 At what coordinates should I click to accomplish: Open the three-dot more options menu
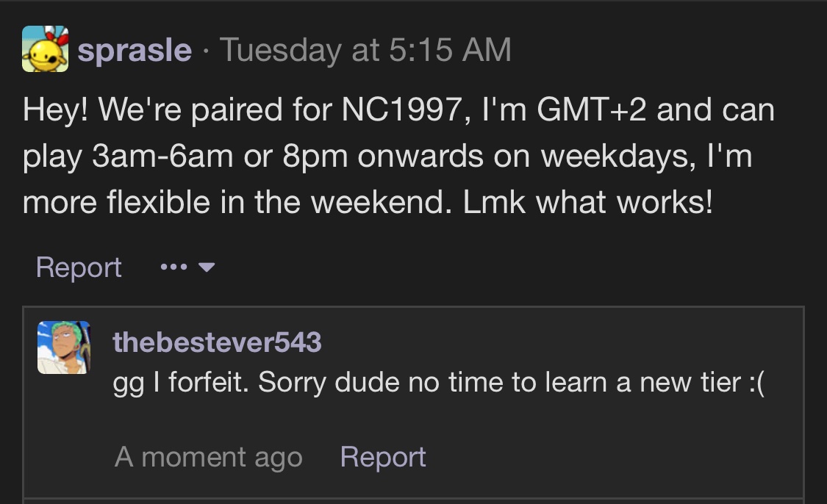[x=173, y=267]
